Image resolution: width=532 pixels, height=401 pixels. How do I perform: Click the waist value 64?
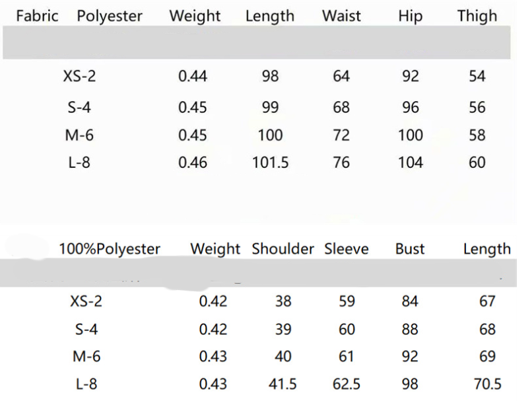[x=341, y=77]
